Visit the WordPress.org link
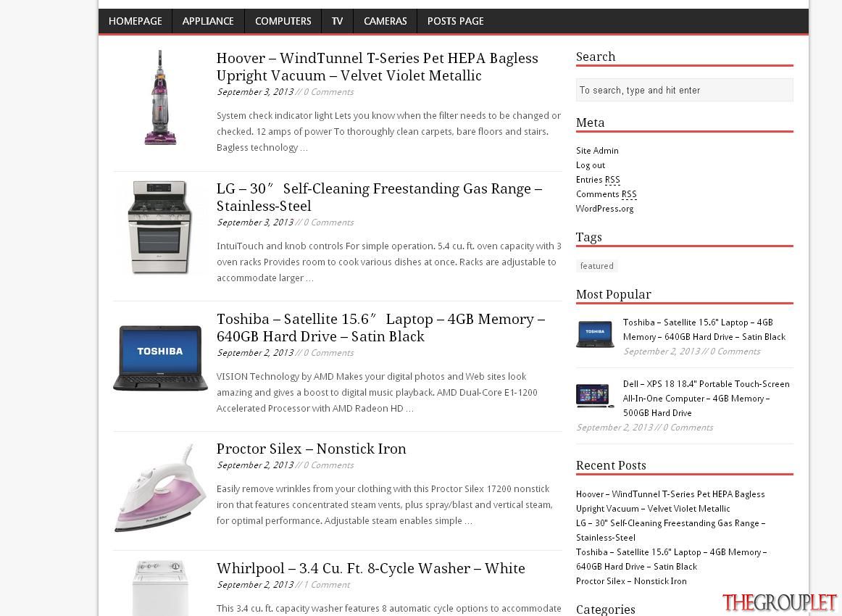This screenshot has height=616, width=842. click(x=604, y=209)
